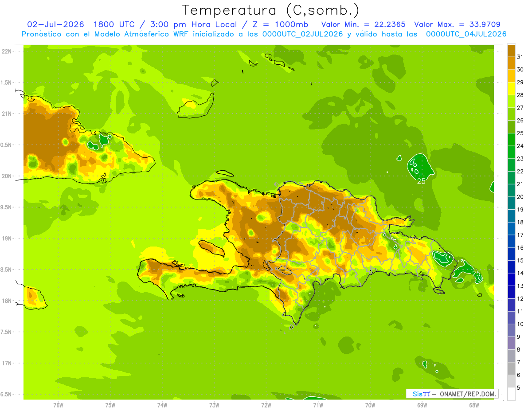
Task: Click the '20N' latitude label
Action: (x=7, y=176)
